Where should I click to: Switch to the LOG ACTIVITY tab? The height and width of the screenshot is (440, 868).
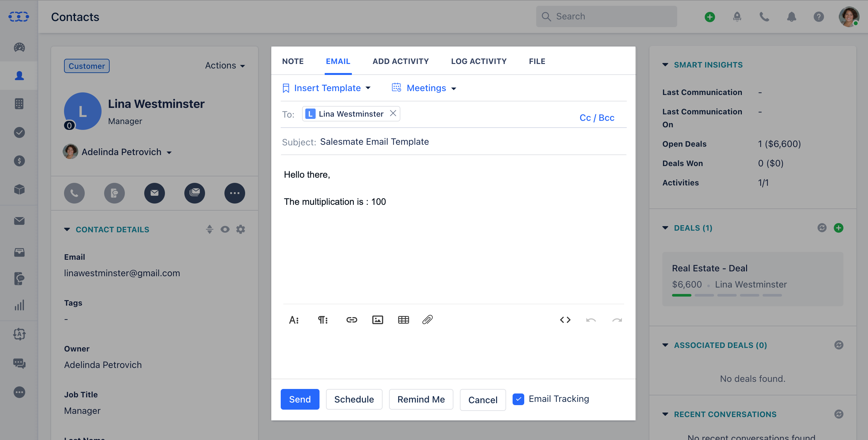(x=479, y=61)
